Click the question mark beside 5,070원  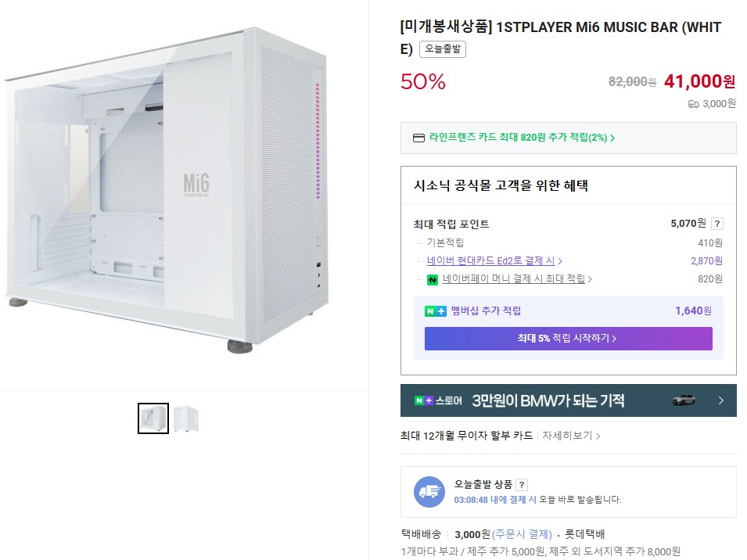717,224
